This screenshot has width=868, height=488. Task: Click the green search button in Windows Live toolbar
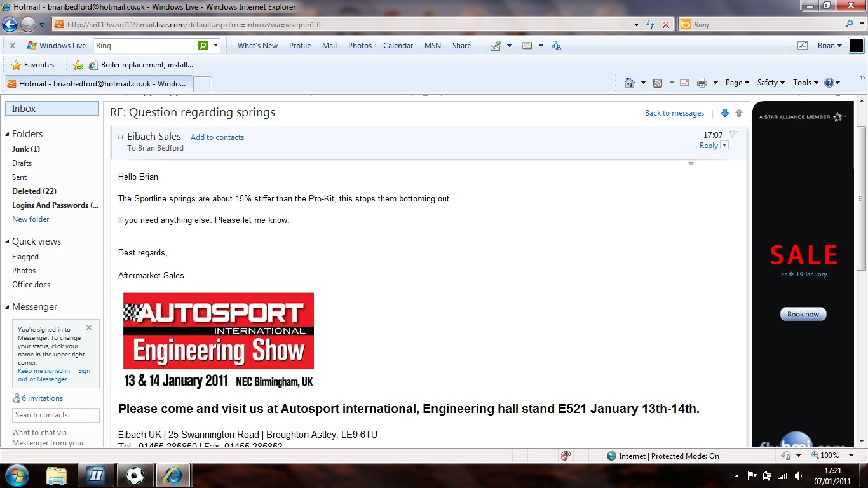203,46
